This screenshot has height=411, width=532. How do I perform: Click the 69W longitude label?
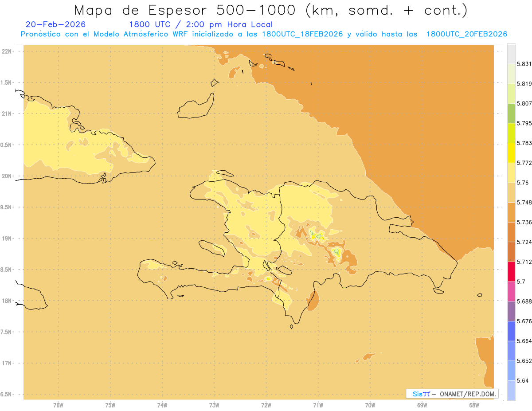422,405
